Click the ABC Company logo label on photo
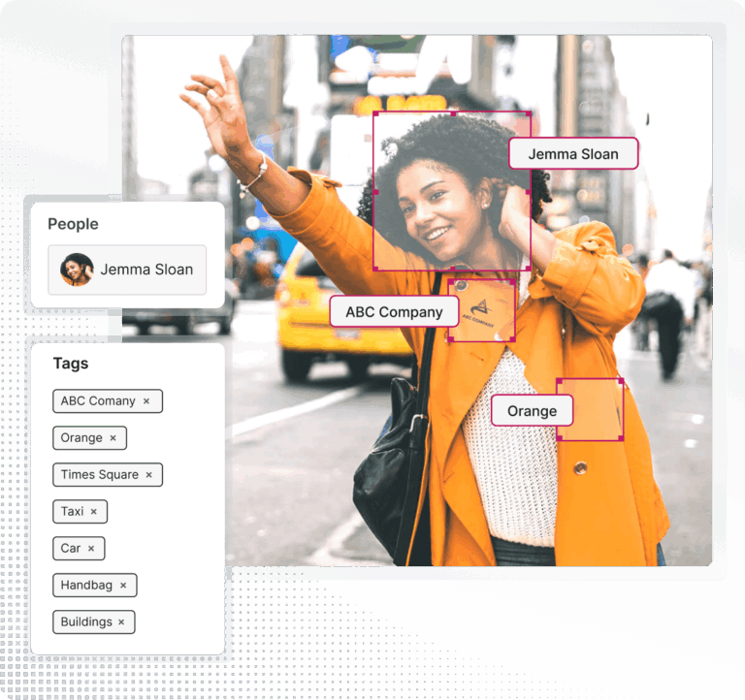The width and height of the screenshot is (745, 700). 394,312
